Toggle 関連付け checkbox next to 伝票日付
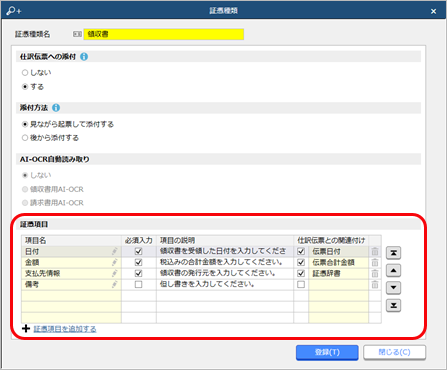Screen dimensions: 447x370 301,251
